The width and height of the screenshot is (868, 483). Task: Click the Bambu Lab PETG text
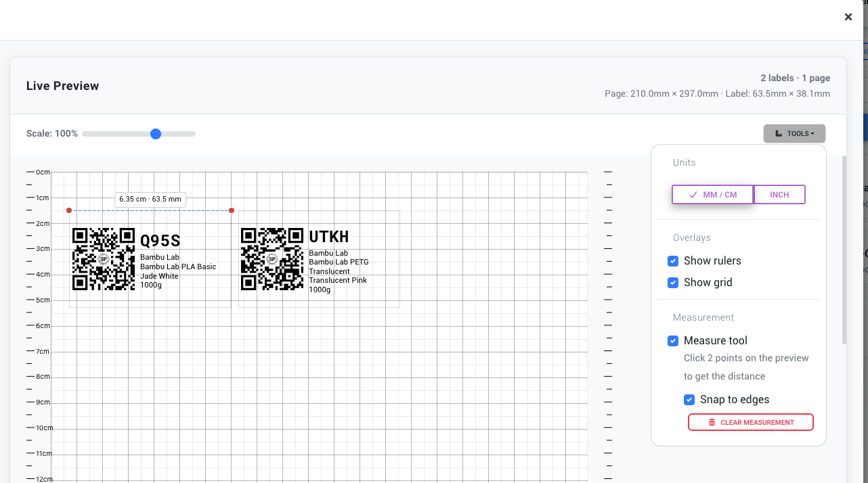click(x=339, y=262)
